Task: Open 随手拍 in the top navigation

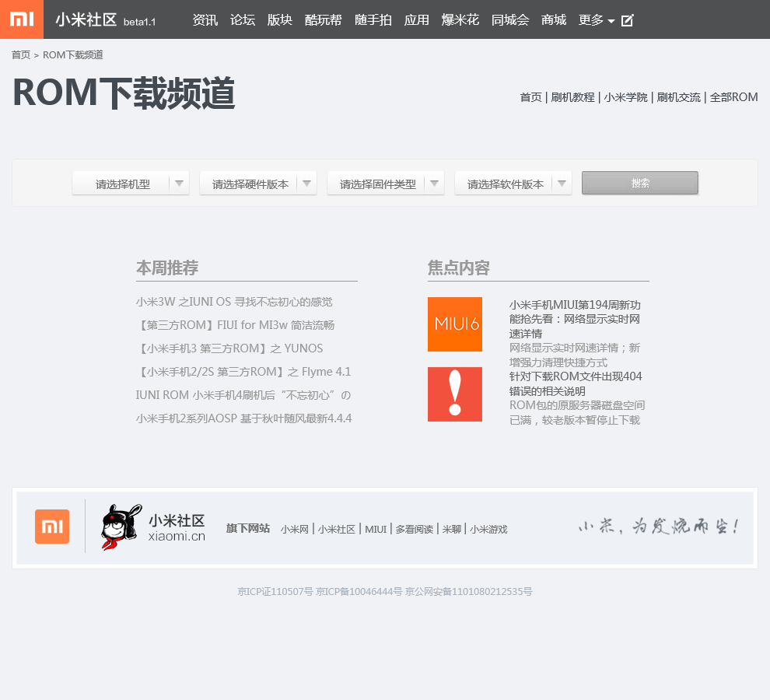Action: (x=373, y=20)
